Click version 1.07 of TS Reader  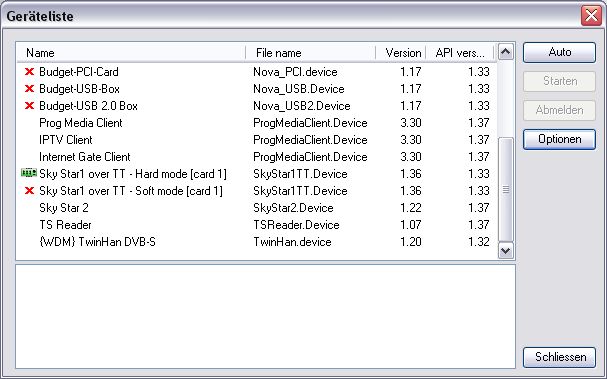(410, 225)
